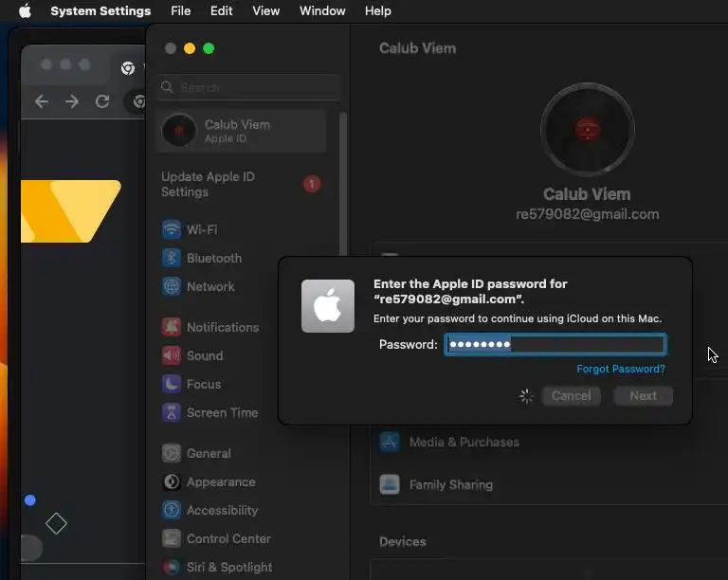Viewport: 728px width, 580px height.
Task: Click Chrome's forward arrow button
Action: coord(72,101)
